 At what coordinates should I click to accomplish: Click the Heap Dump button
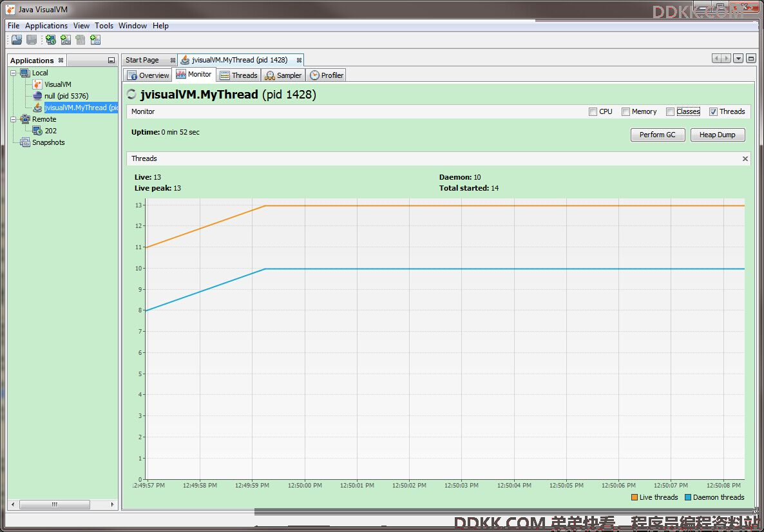point(718,135)
